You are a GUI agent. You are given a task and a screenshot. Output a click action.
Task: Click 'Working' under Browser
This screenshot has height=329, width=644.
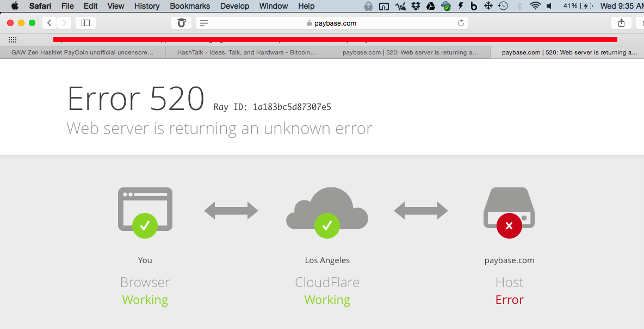pyautogui.click(x=145, y=300)
